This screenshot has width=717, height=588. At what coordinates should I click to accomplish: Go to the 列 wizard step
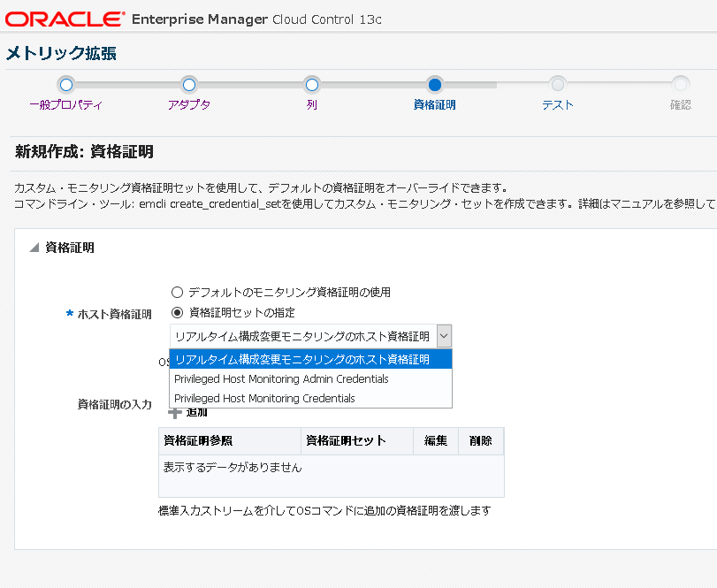coord(312,104)
